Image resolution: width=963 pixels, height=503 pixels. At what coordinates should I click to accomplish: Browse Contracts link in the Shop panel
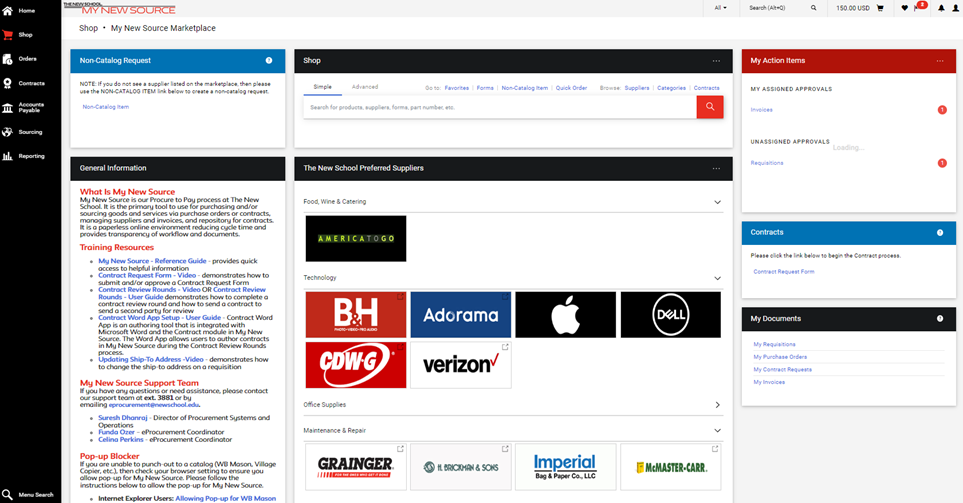tap(706, 88)
